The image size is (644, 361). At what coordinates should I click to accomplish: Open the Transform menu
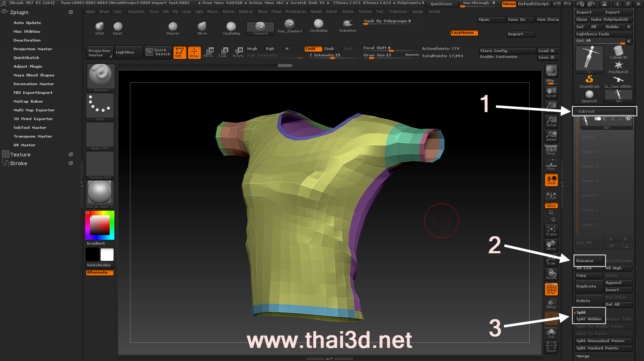(x=397, y=12)
